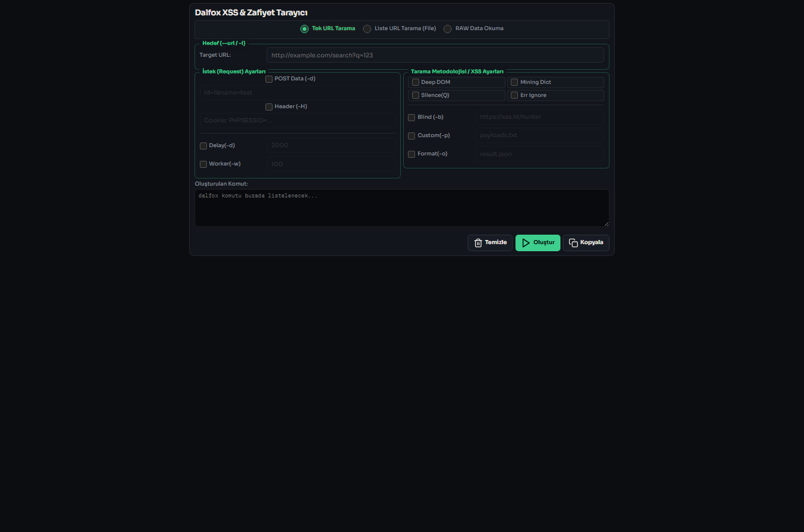Click the Worker count field (100)
Screen dimensions: 804x532
[x=332, y=164]
